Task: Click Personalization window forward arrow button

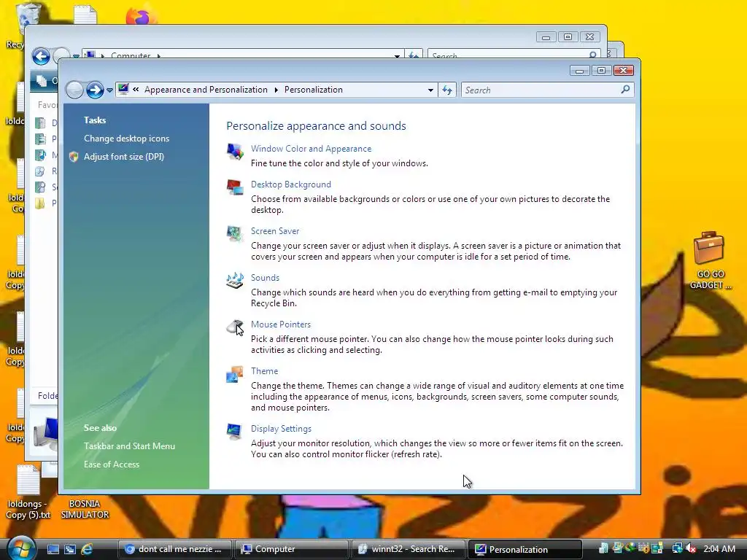Action: pyautogui.click(x=95, y=90)
